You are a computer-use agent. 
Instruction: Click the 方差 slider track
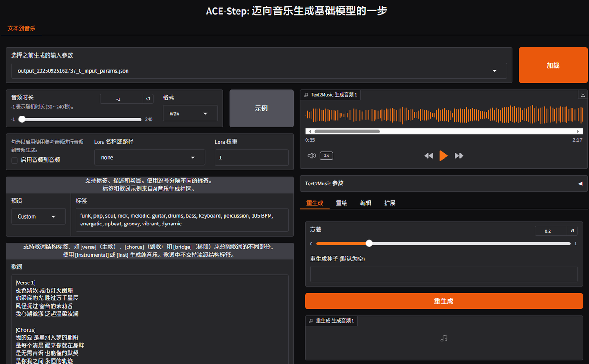point(460,243)
